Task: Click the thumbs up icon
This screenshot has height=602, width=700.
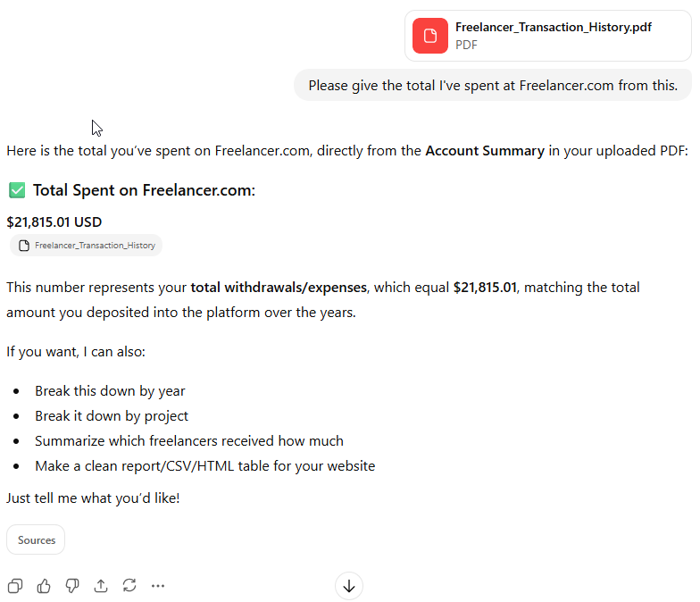Action: point(44,586)
